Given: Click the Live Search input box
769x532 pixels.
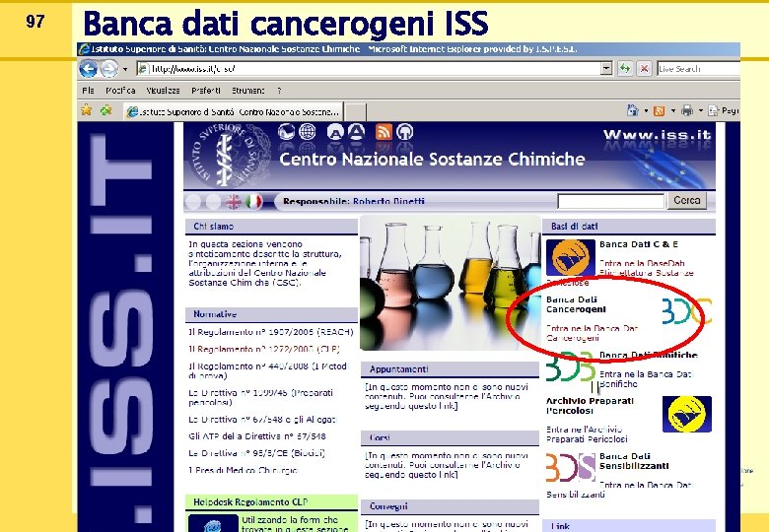Looking at the screenshot, I should (x=698, y=69).
